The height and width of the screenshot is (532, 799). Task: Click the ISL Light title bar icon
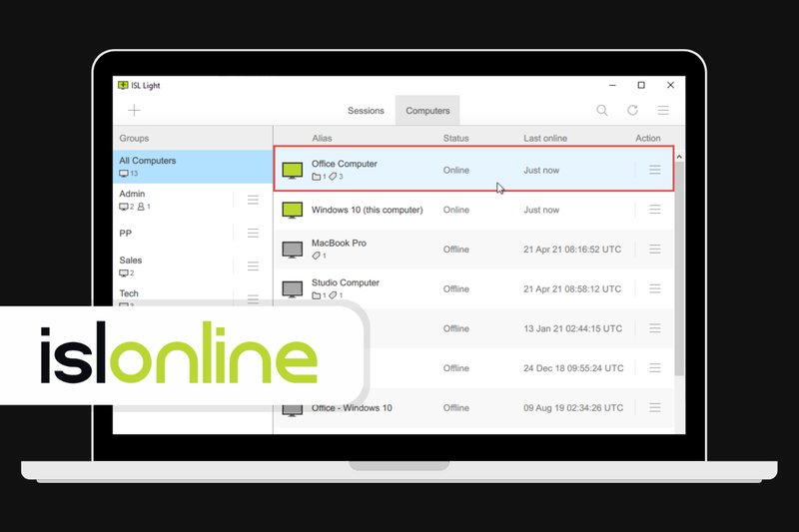click(123, 85)
